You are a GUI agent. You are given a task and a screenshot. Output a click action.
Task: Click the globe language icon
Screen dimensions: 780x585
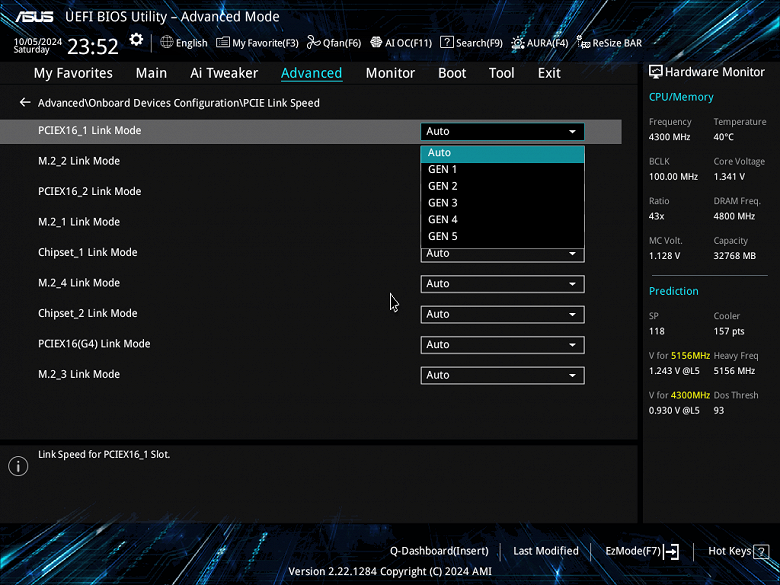pos(167,42)
